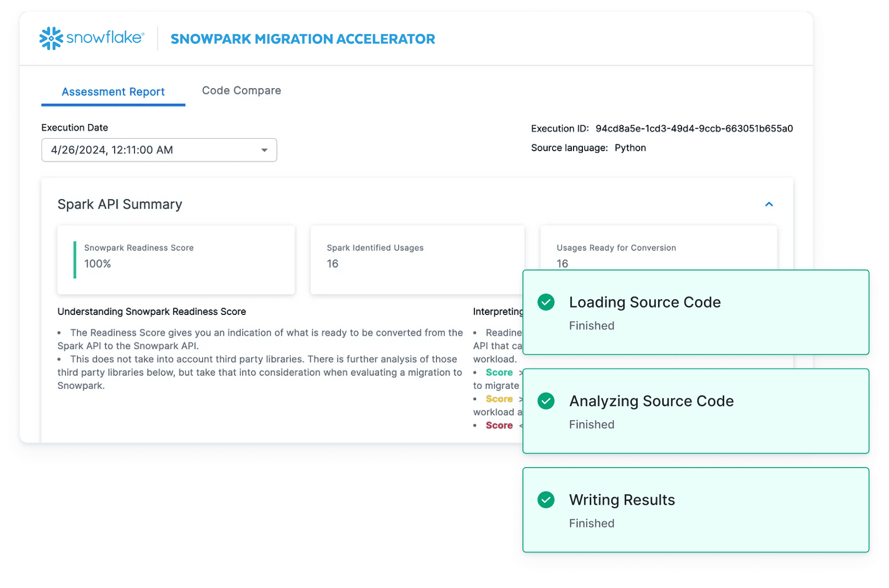The height and width of the screenshot is (588, 889).
Task: Switch to the Code Compare tab
Action: pos(241,90)
